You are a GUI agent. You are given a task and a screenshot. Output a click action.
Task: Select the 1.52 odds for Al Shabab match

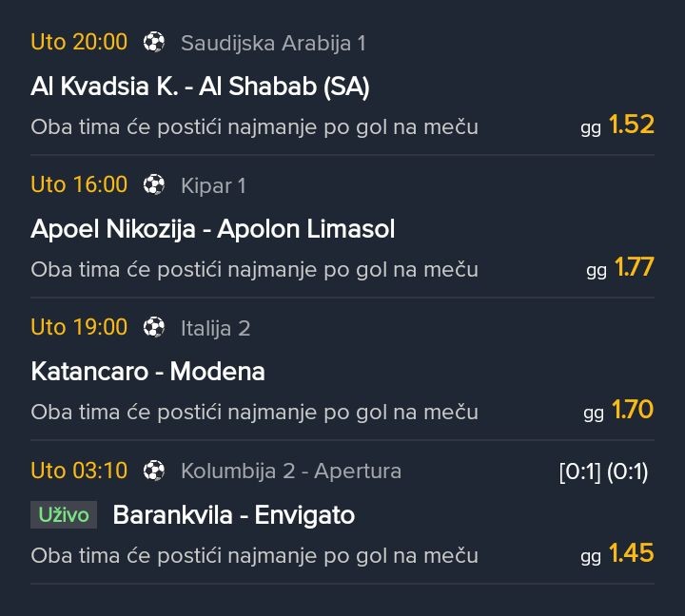[631, 125]
